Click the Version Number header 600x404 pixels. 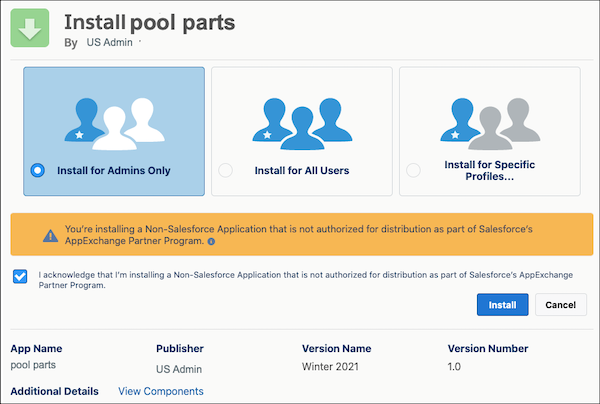(x=488, y=349)
